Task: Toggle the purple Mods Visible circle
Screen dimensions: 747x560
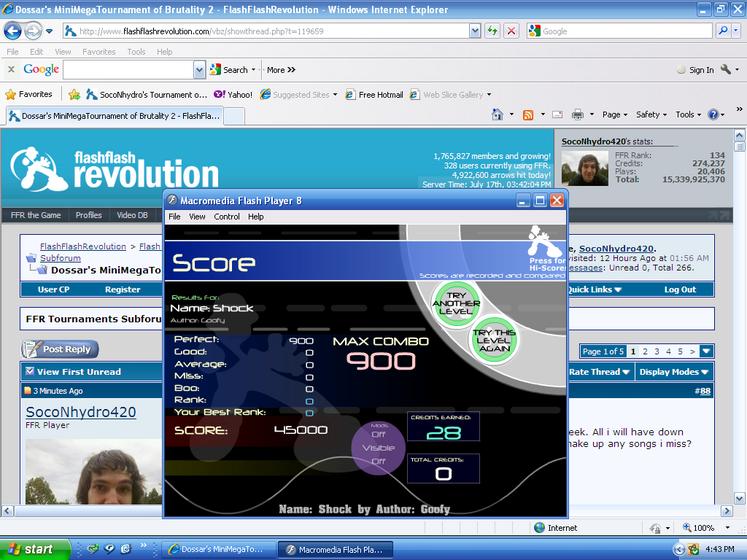Action: coord(378,448)
